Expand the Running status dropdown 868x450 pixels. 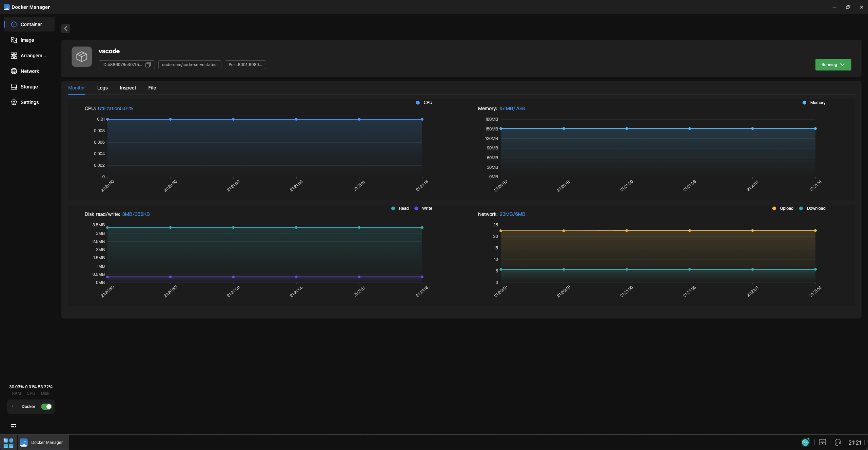[x=833, y=65]
